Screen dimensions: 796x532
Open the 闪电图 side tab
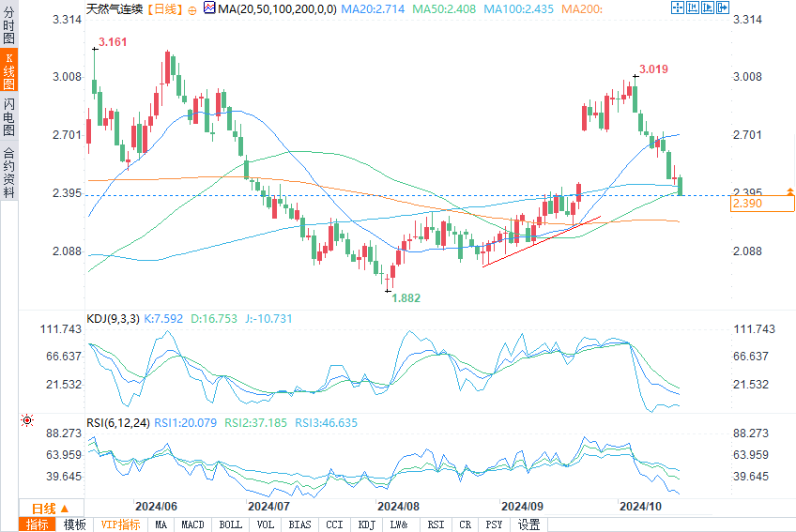[8, 117]
